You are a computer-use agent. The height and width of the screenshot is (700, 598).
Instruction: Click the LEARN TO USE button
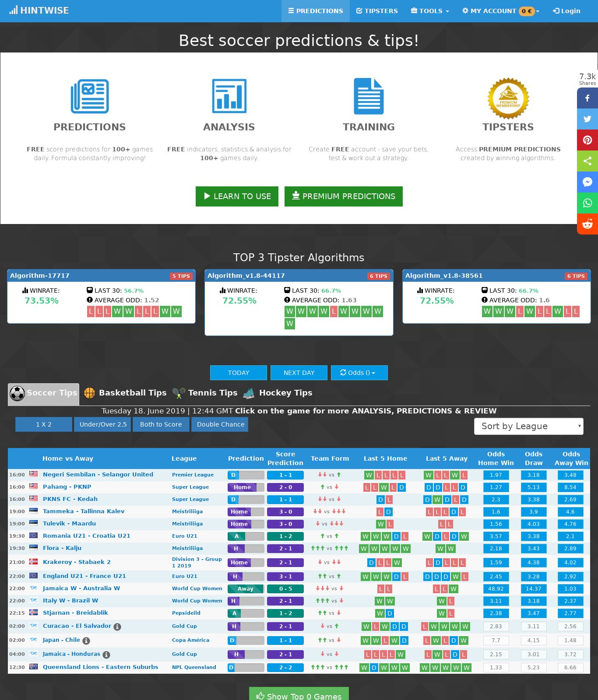pyautogui.click(x=237, y=196)
